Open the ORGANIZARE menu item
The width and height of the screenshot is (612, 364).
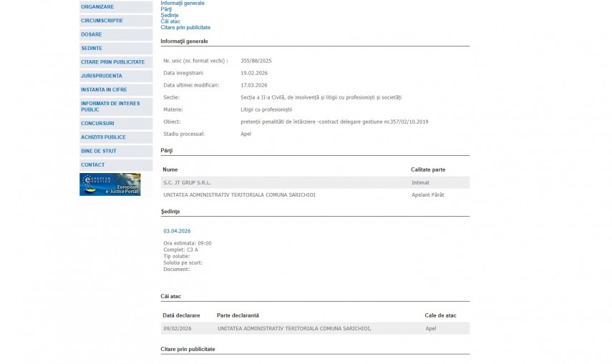[97, 7]
